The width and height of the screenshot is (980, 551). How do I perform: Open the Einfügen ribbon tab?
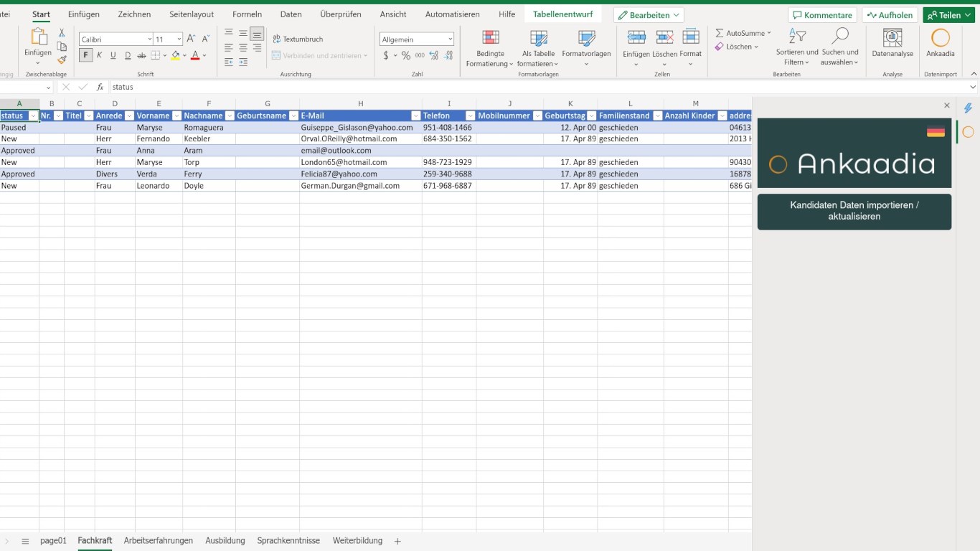84,14
